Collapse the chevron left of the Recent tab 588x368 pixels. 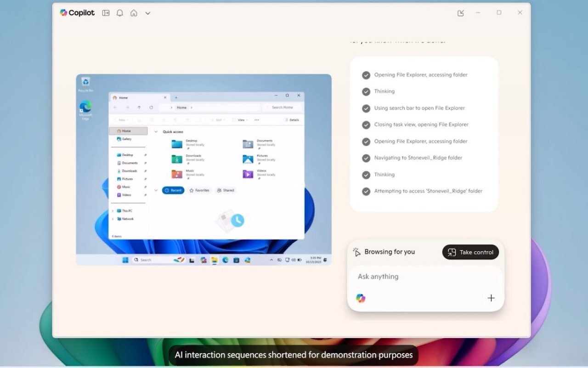pos(156,190)
